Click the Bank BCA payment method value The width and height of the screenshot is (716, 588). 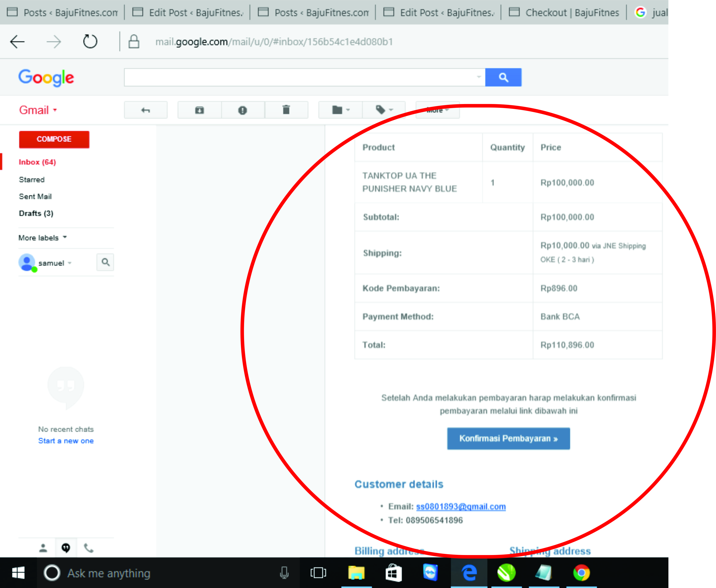tap(560, 317)
